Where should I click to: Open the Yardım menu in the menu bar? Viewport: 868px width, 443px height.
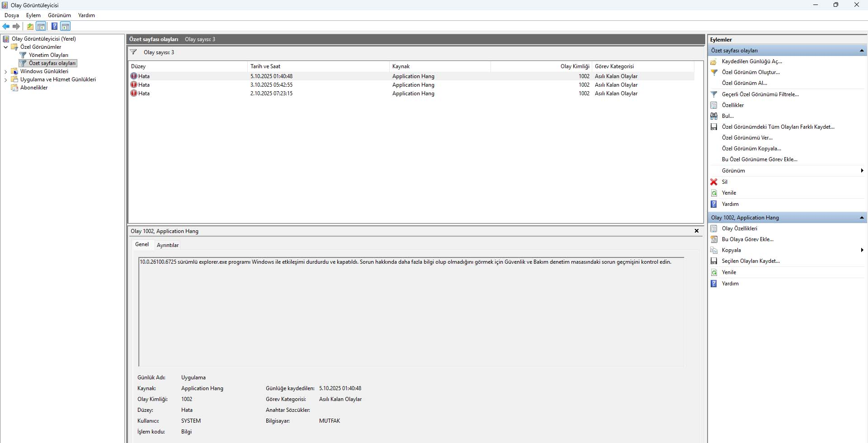click(x=86, y=15)
